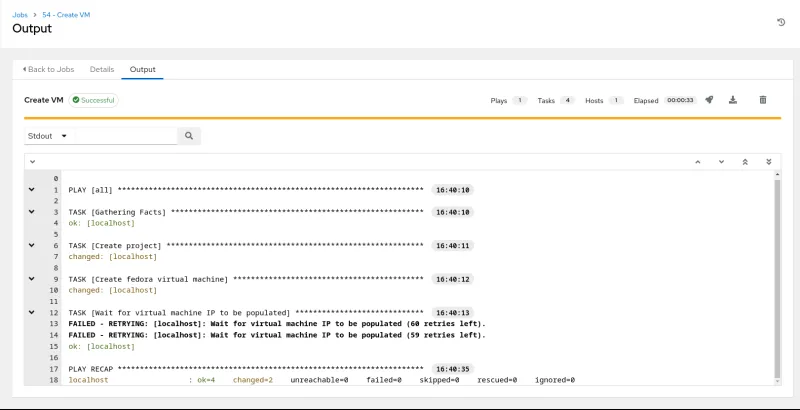Click the relaunch job rocket icon
Image resolution: width=800 pixels, height=410 pixels.
[709, 100]
